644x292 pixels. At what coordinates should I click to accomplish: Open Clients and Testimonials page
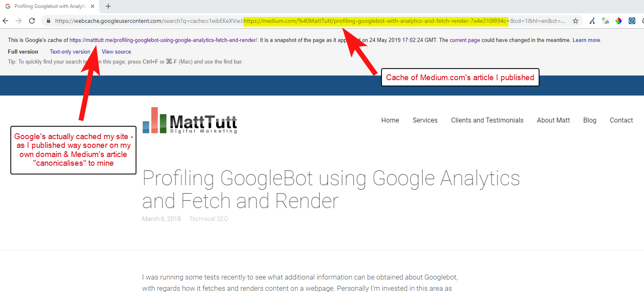click(487, 120)
